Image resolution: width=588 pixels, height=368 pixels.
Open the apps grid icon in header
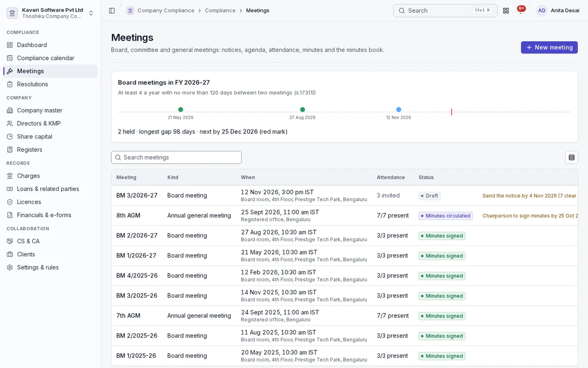(506, 10)
